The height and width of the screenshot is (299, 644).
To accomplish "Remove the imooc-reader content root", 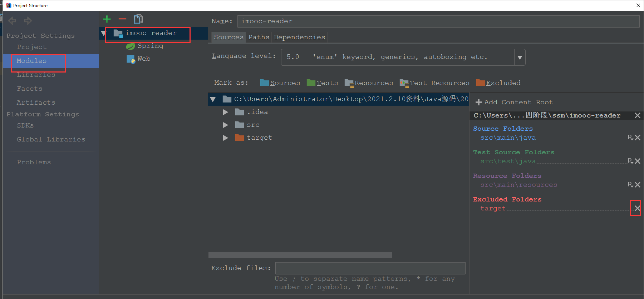I will tap(637, 115).
